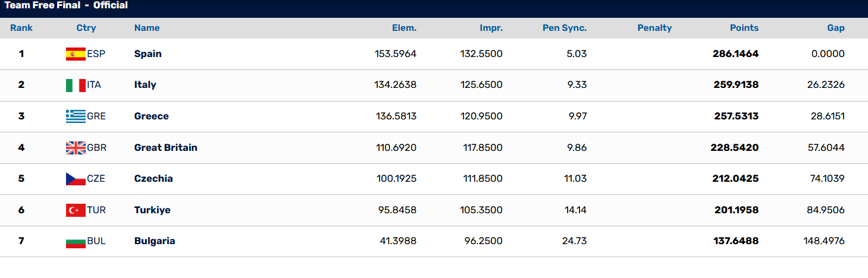This screenshot has width=868, height=278.
Task: Click the Bulgaria flag icon
Action: coord(76,242)
